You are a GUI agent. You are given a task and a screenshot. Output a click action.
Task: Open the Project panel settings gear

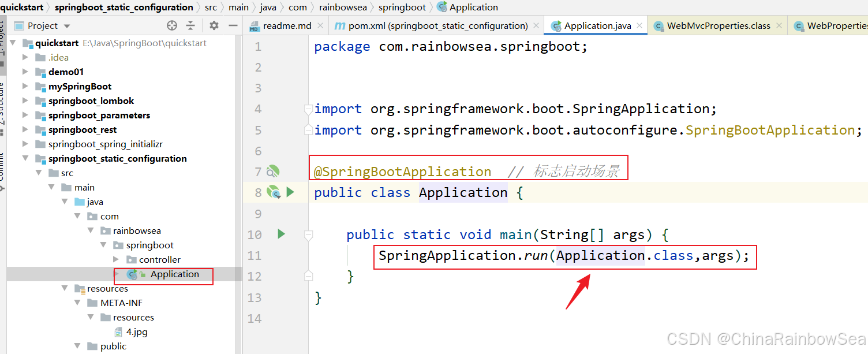coord(213,25)
